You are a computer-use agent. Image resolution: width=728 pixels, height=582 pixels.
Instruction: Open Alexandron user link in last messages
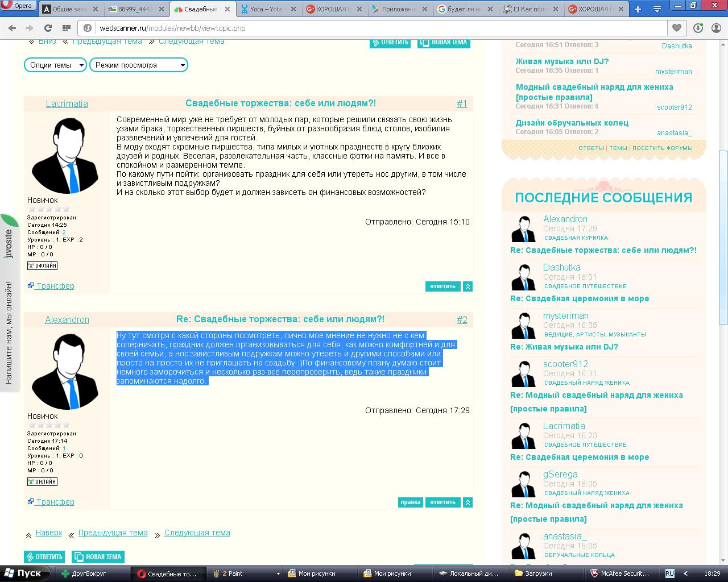[x=565, y=219]
